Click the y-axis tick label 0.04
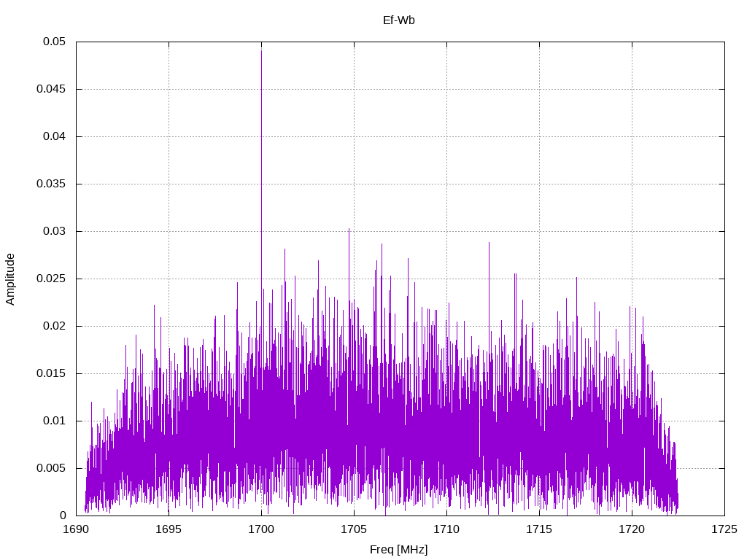 point(54,136)
